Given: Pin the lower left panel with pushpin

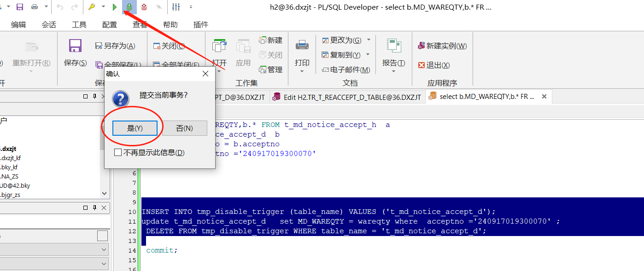Looking at the screenshot, I should point(94,208).
